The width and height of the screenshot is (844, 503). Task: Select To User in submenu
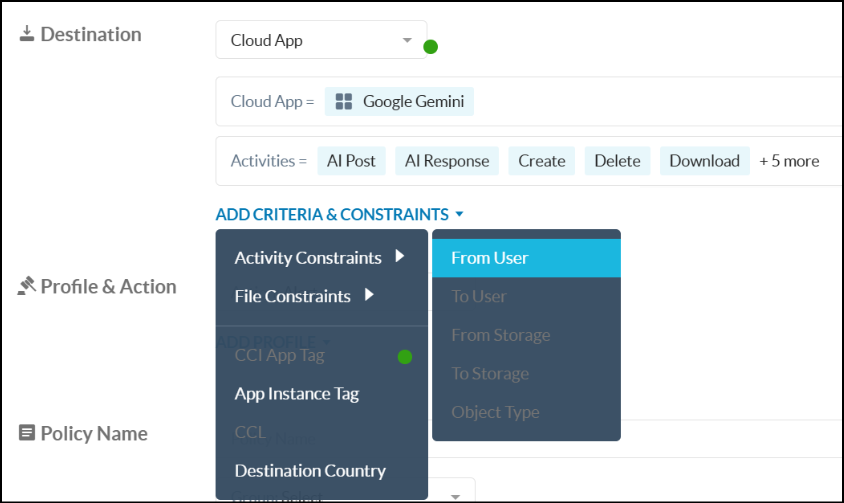click(x=526, y=296)
